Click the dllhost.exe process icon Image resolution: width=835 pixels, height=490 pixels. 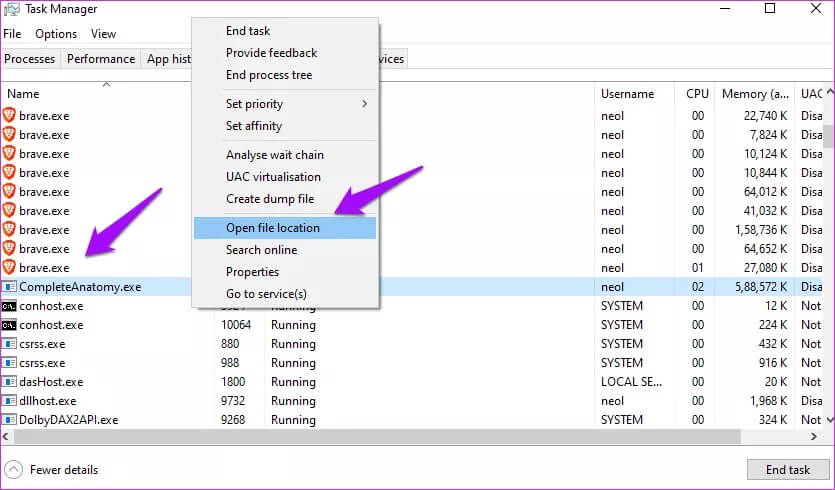click(x=9, y=401)
